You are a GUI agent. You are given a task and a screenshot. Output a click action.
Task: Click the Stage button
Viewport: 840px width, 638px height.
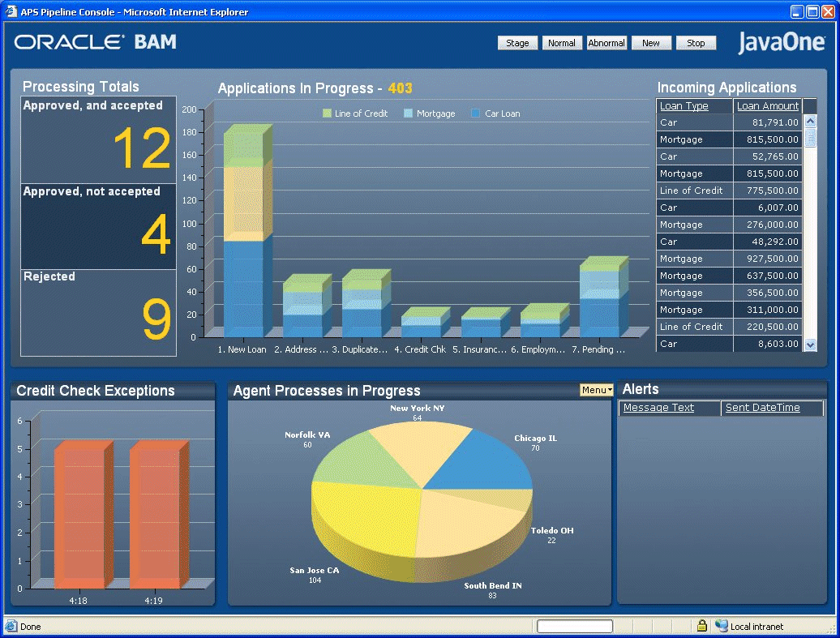pos(517,43)
